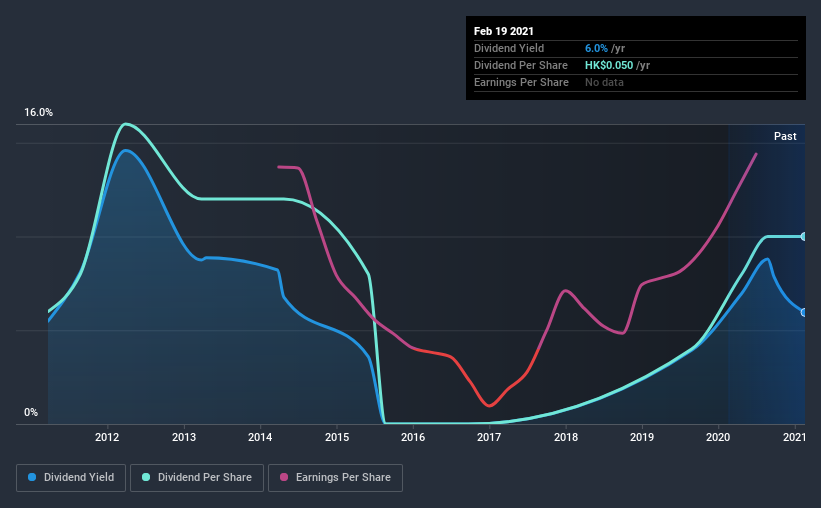Toggle the Dividend Yield legend button
The width and height of the screenshot is (821, 508).
point(71,478)
